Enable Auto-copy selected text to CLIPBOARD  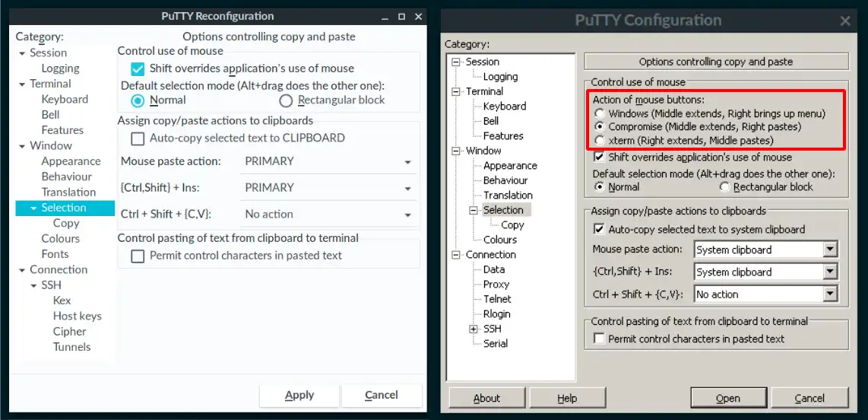(138, 138)
